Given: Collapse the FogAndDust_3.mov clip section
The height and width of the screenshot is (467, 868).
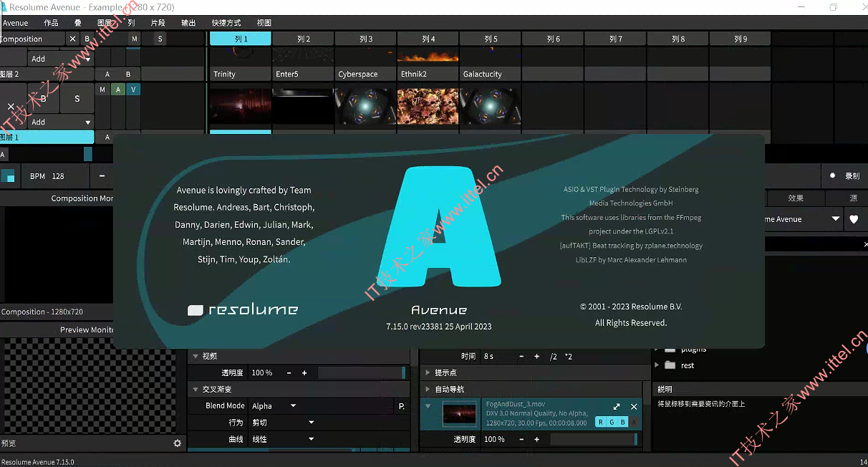Looking at the screenshot, I should coord(428,406).
